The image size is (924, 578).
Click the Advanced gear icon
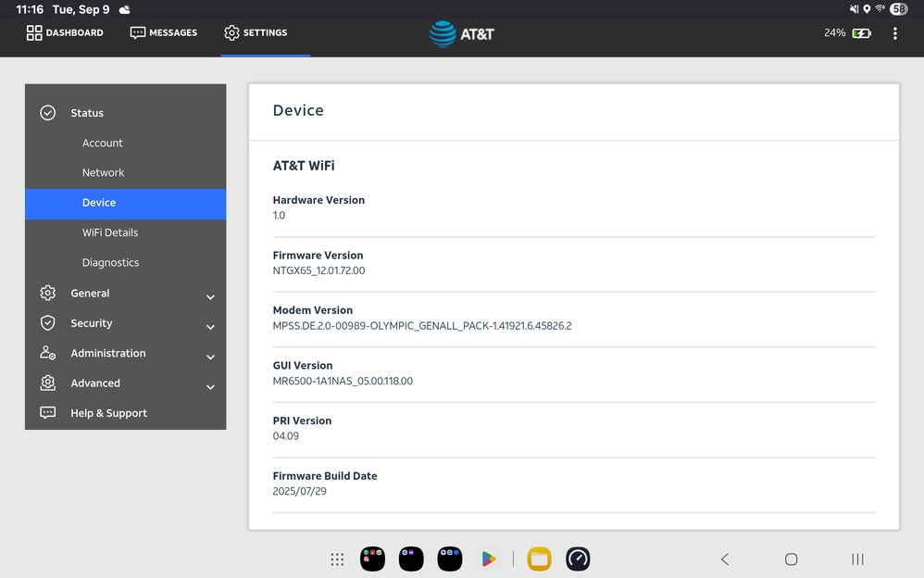(48, 383)
